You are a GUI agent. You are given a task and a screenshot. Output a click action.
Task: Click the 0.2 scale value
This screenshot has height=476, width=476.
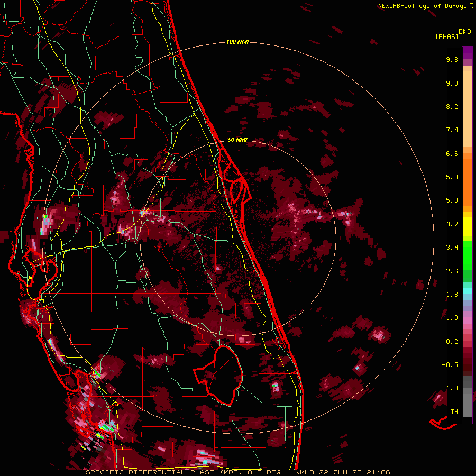tap(452, 342)
